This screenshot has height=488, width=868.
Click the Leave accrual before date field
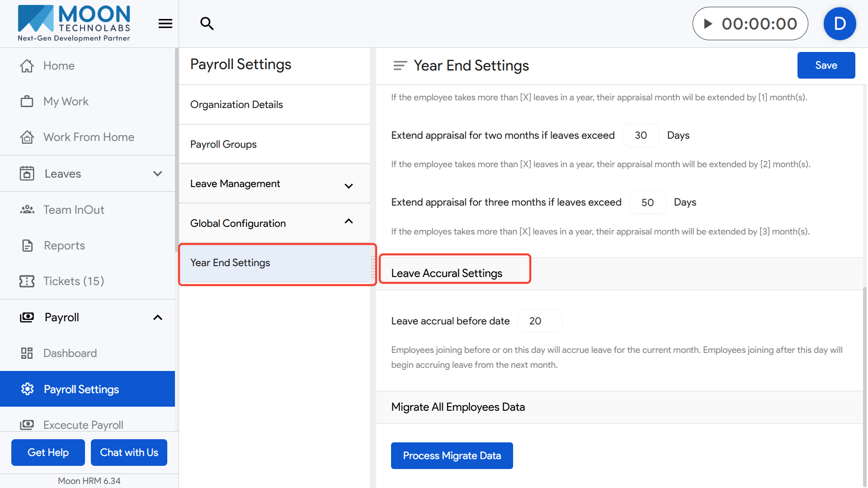coord(540,321)
